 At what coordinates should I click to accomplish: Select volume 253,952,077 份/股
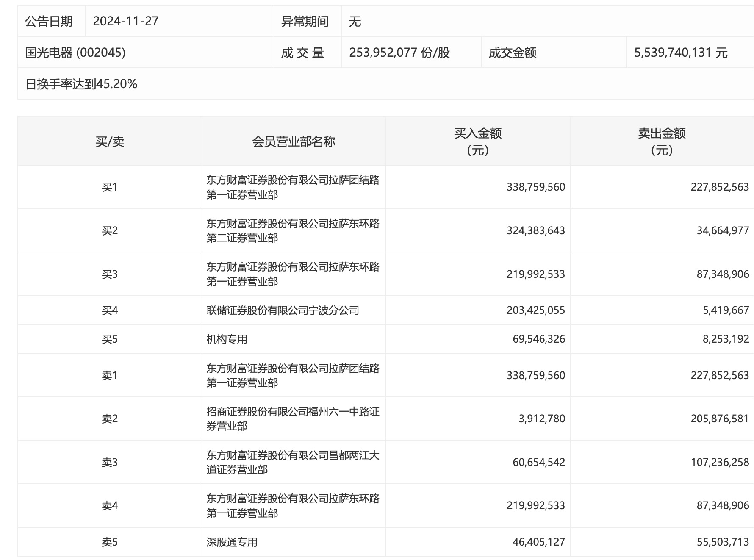(399, 53)
